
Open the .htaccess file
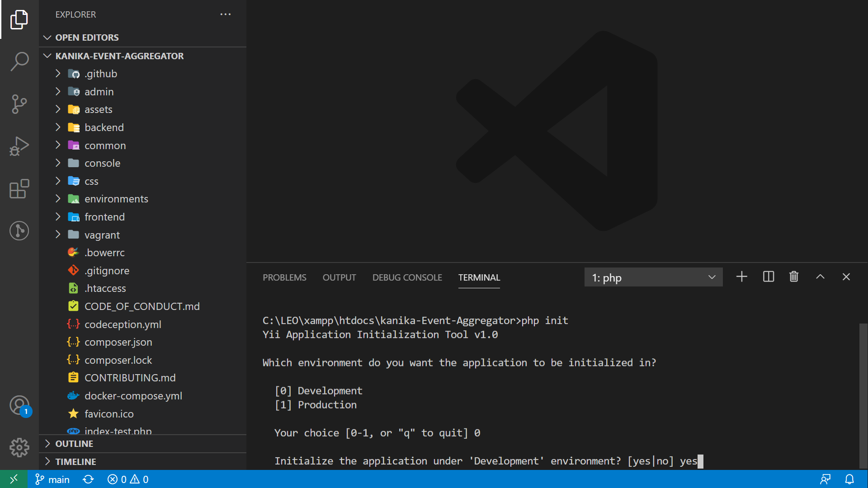(x=143, y=288)
